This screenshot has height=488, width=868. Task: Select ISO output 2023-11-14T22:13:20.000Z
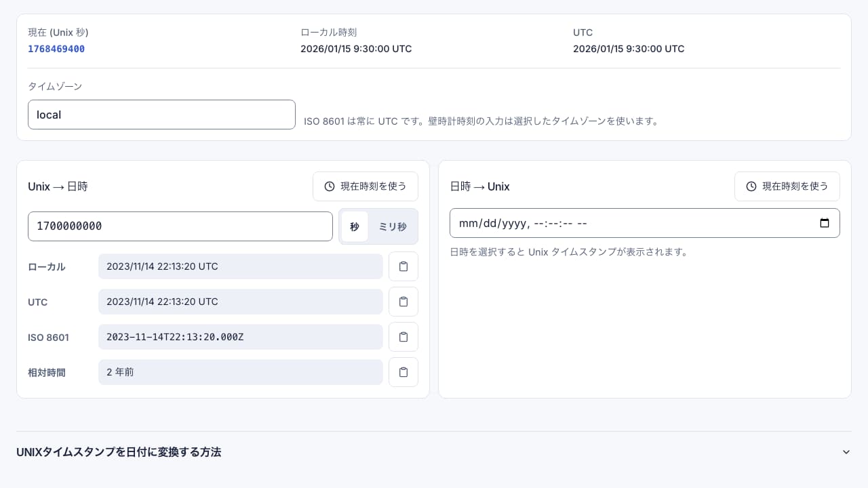tap(241, 337)
